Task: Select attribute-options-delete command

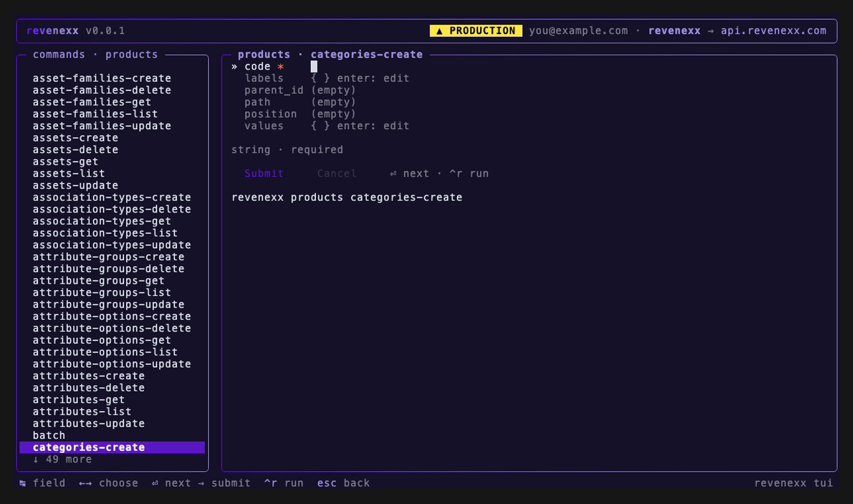Action: coord(112,328)
